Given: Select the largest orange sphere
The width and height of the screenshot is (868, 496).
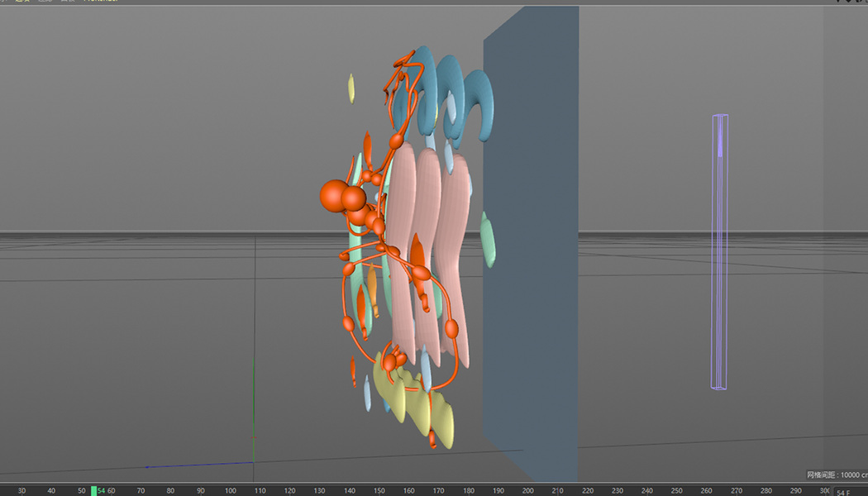Looking at the screenshot, I should click(x=334, y=196).
